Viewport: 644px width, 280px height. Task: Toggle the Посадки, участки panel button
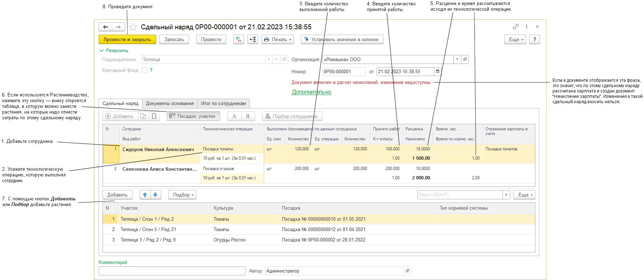point(193,116)
